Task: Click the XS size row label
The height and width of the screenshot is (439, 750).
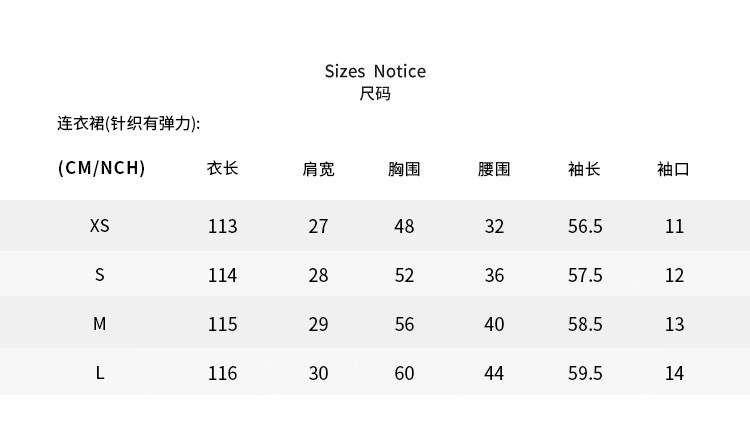Action: pyautogui.click(x=100, y=226)
